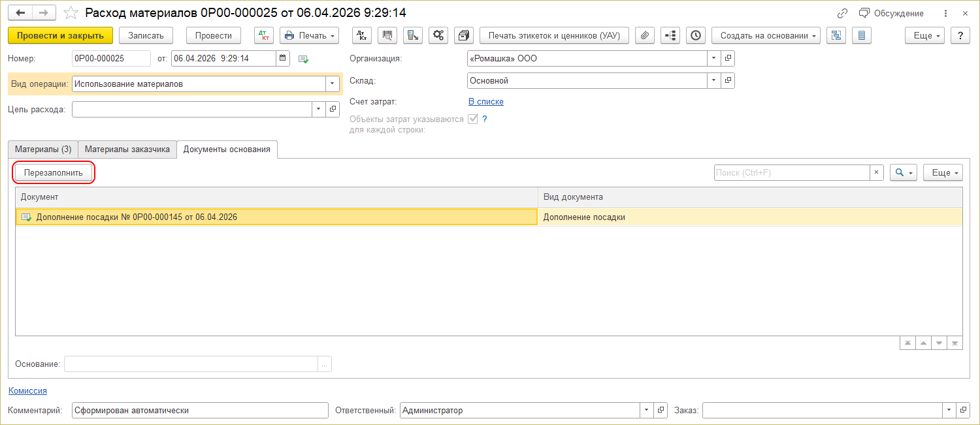This screenshot has width=980, height=425.
Task: Move row up with arrow button
Action: pyautogui.click(x=923, y=343)
